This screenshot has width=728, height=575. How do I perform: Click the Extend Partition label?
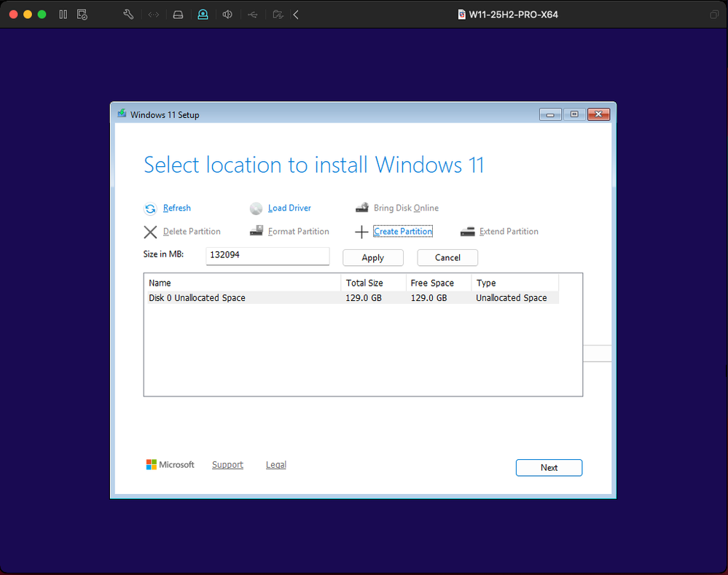[x=509, y=231]
